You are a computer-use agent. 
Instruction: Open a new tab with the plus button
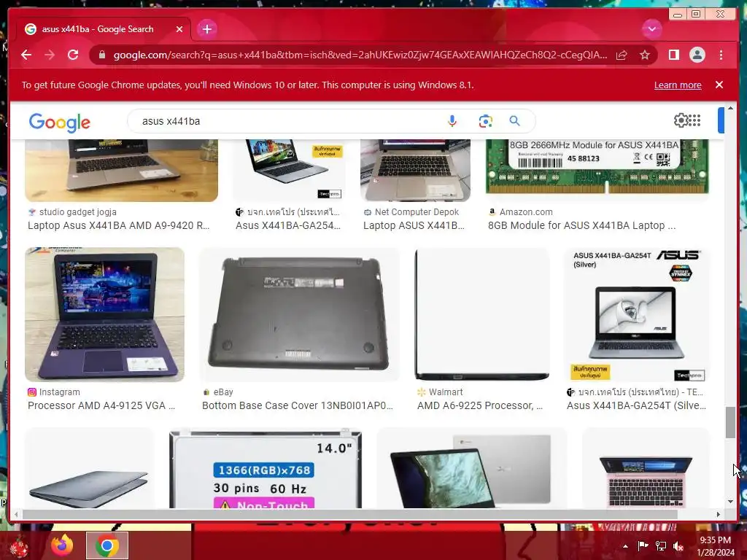206,29
